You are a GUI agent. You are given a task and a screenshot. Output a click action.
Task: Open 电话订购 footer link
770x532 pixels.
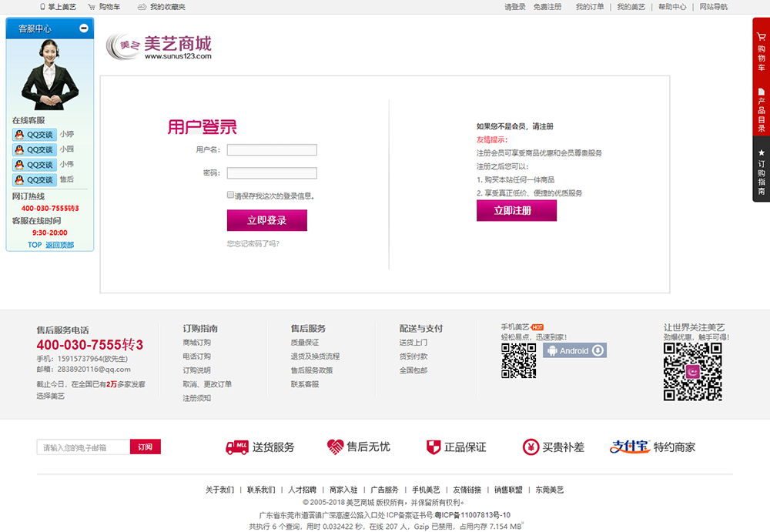click(x=197, y=356)
